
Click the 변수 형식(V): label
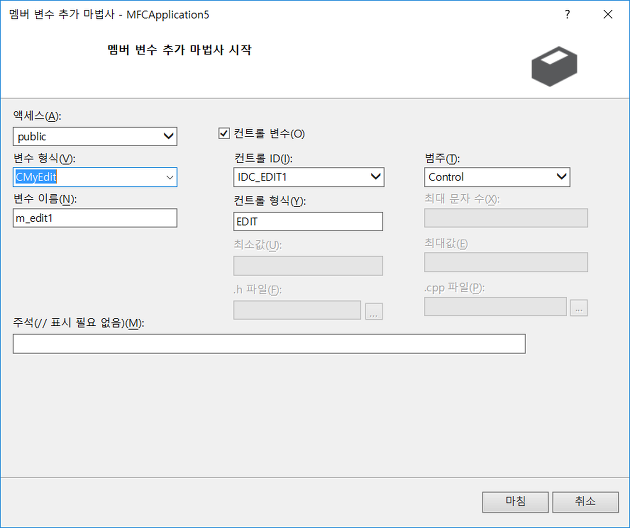[x=44, y=158]
